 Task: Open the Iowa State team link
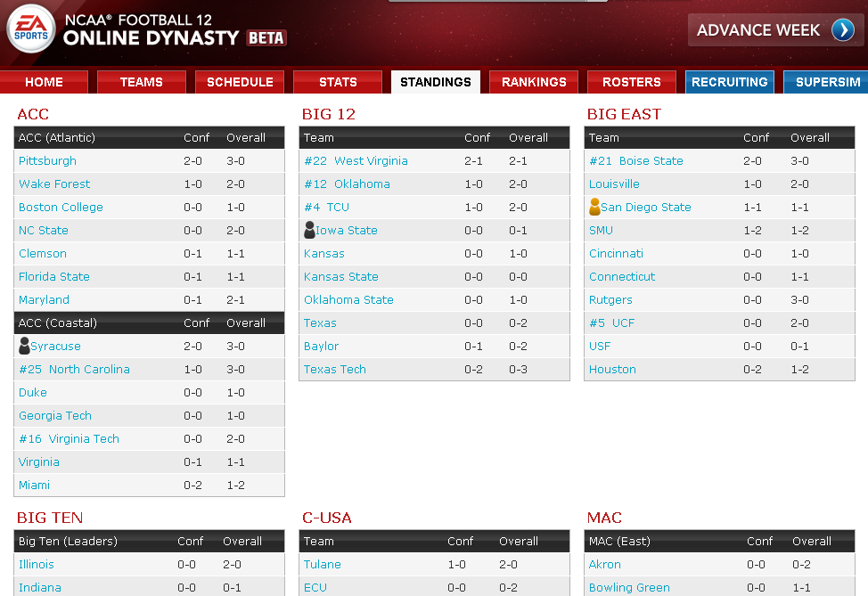347,230
